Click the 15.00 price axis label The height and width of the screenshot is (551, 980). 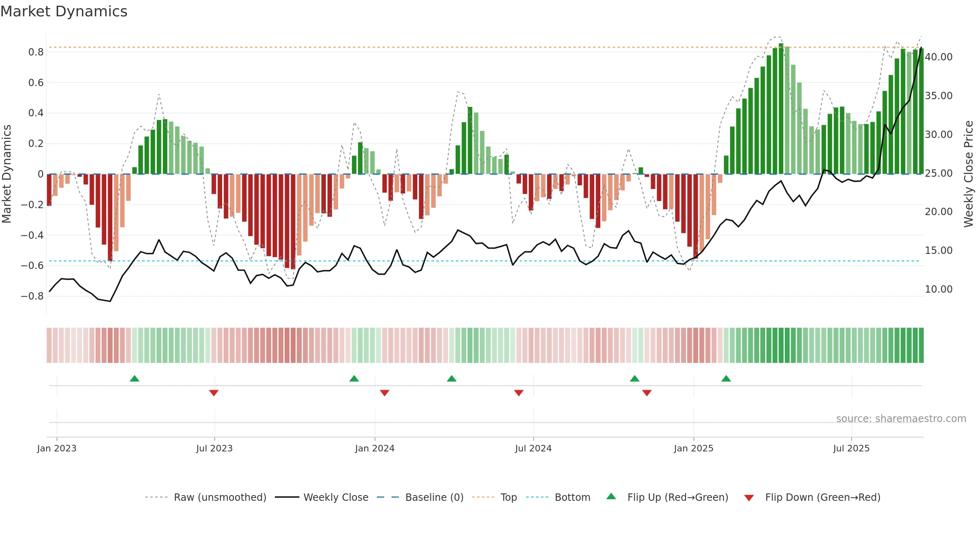pyautogui.click(x=939, y=251)
